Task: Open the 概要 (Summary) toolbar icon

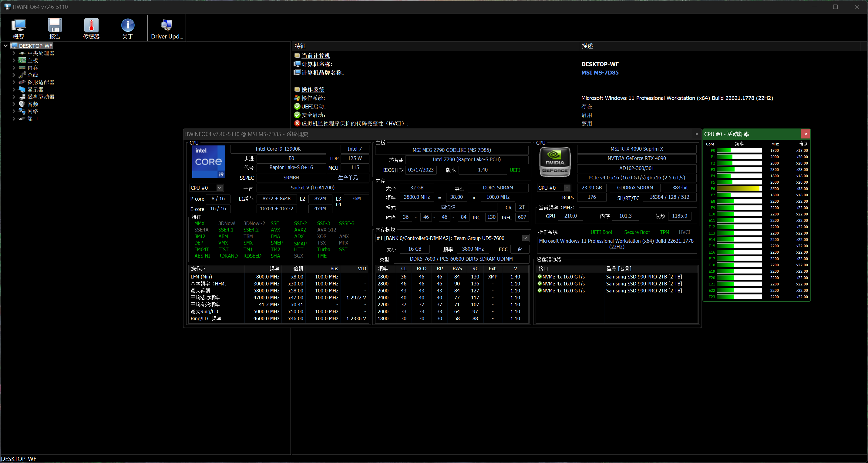Action: 19,25
